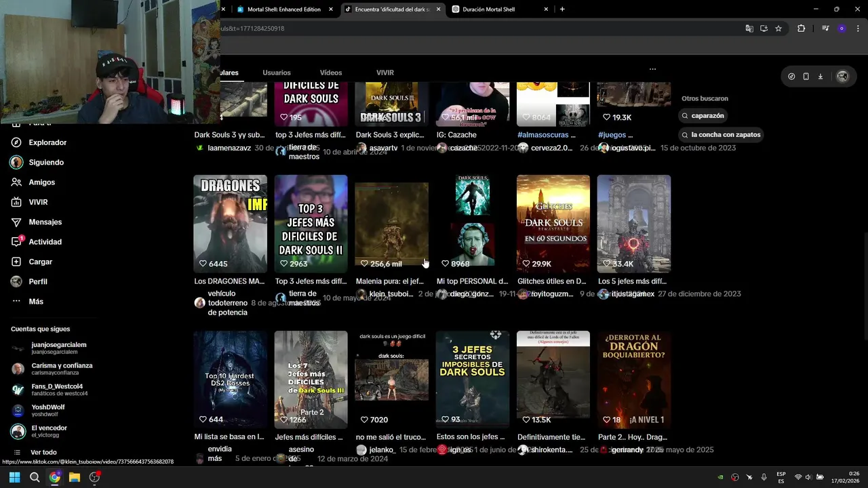
Task: Open the media control icon in Chrome toolbar
Action: [x=825, y=28]
